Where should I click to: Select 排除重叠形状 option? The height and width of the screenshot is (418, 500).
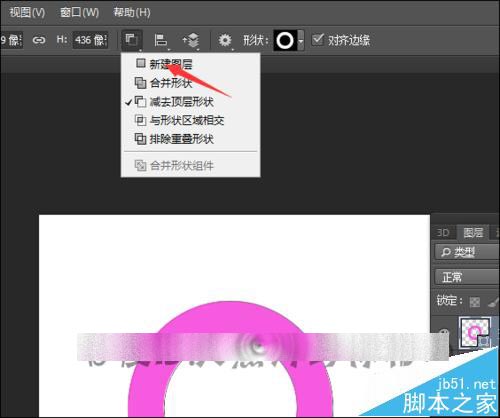point(190,139)
